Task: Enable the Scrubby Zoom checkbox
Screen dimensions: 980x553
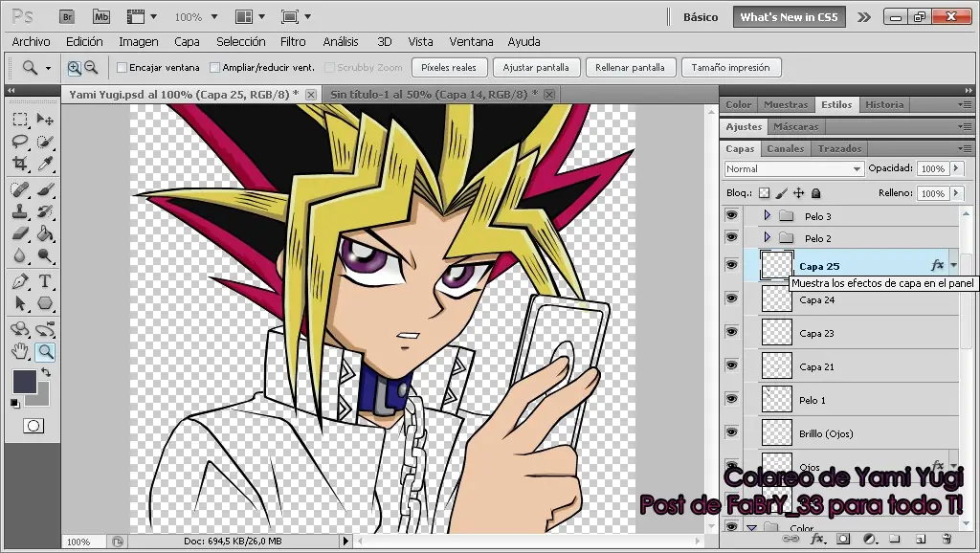Action: click(x=330, y=67)
